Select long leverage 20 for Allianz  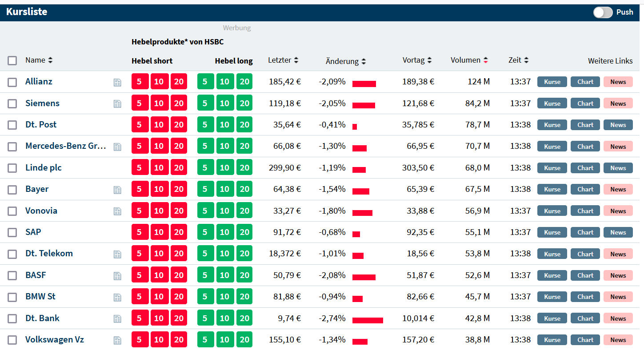(x=244, y=81)
